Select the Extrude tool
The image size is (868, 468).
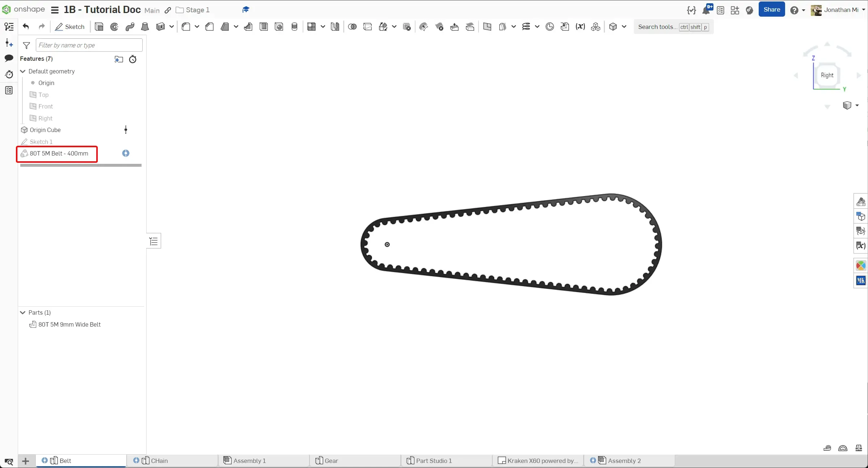click(x=99, y=26)
